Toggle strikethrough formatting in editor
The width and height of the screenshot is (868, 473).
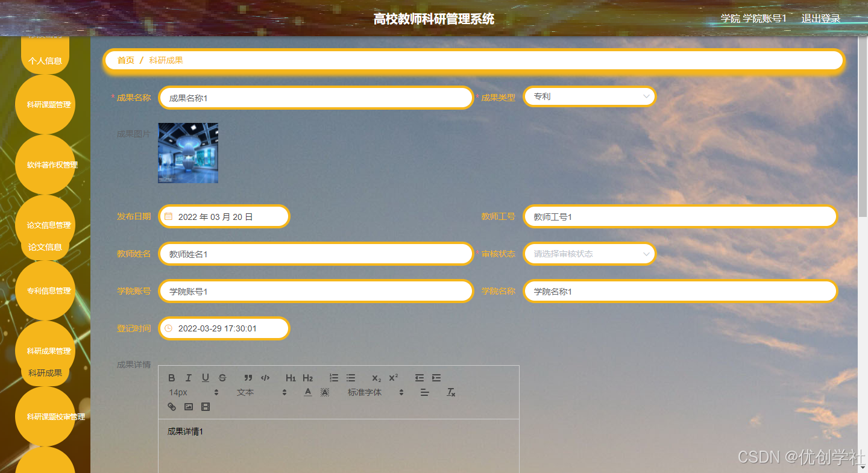(222, 378)
